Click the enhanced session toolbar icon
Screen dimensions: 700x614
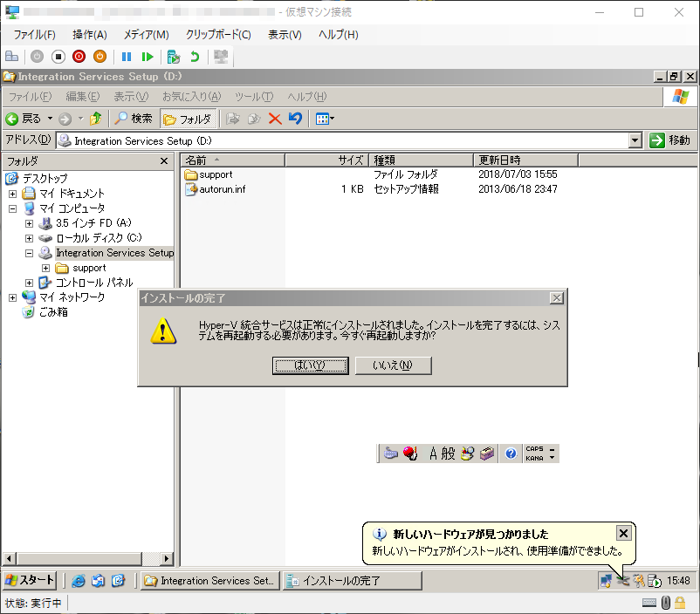[x=221, y=57]
